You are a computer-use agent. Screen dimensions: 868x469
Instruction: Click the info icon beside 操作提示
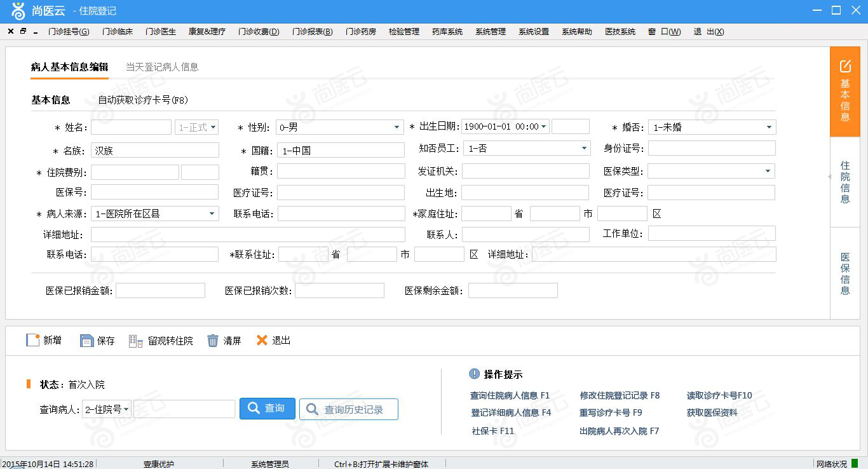474,374
